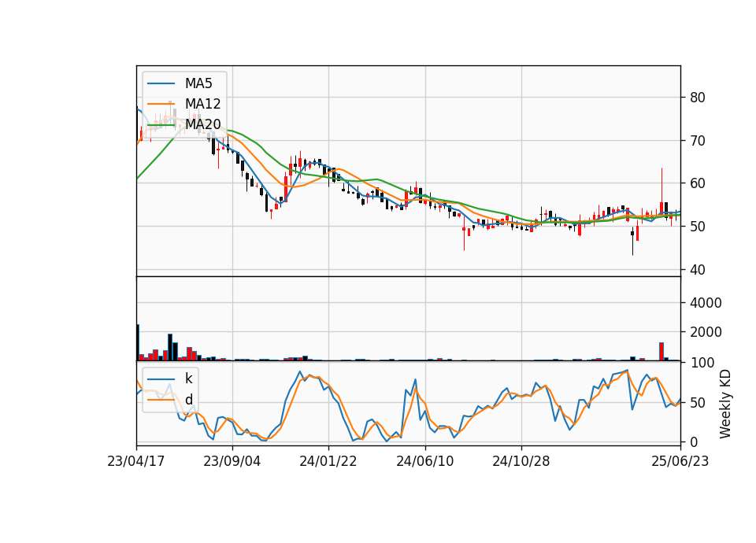Image resolution: width=756 pixels, height=543 pixels.
Task: Click the volume axis label 4000
Action: (704, 303)
